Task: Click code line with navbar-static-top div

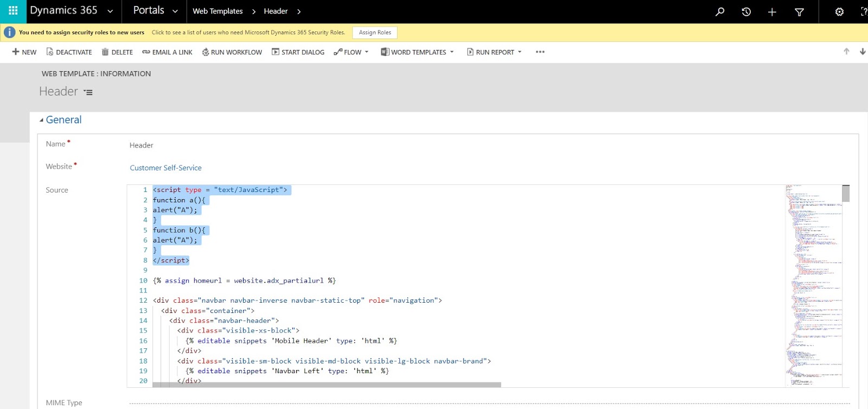Action: [x=297, y=301]
